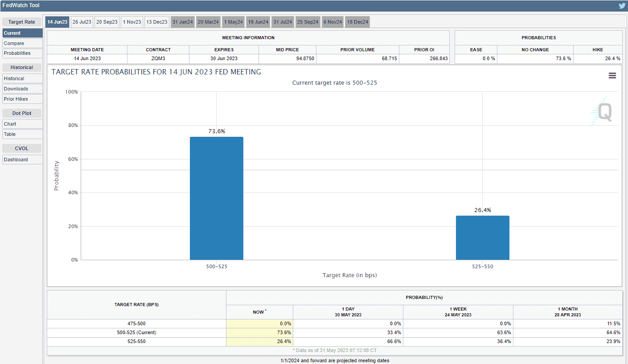This screenshot has height=364, width=628.
Task: Open the Dot Plot Table view
Action: click(x=22, y=134)
